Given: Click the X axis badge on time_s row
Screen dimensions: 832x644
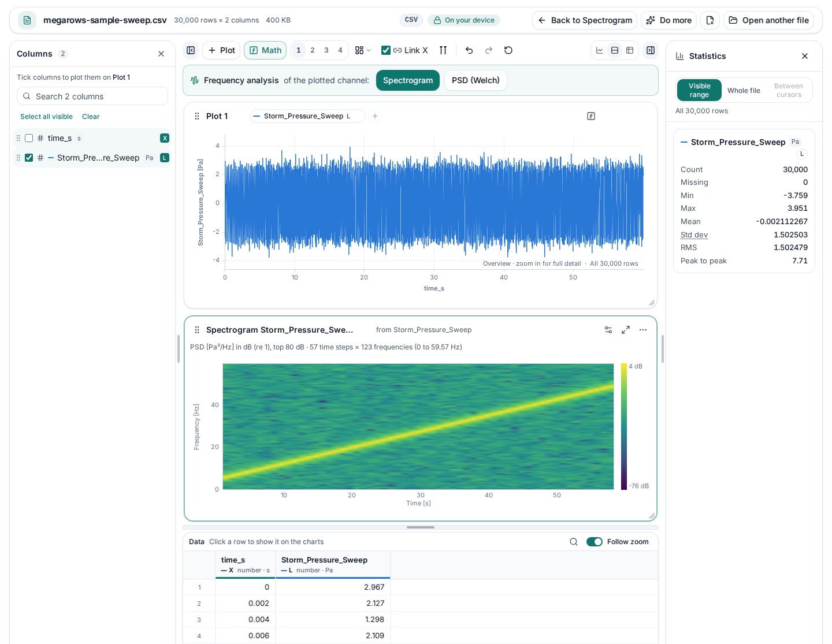Looking at the screenshot, I should [165, 138].
